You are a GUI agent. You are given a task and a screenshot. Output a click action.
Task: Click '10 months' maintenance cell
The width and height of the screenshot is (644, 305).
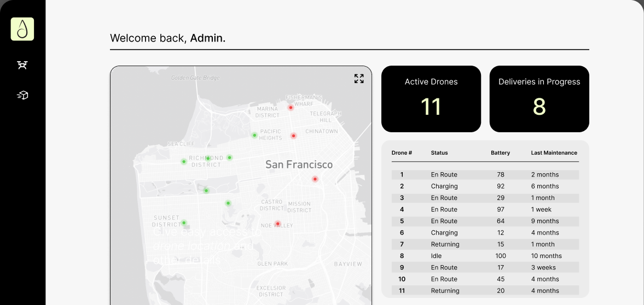546,256
